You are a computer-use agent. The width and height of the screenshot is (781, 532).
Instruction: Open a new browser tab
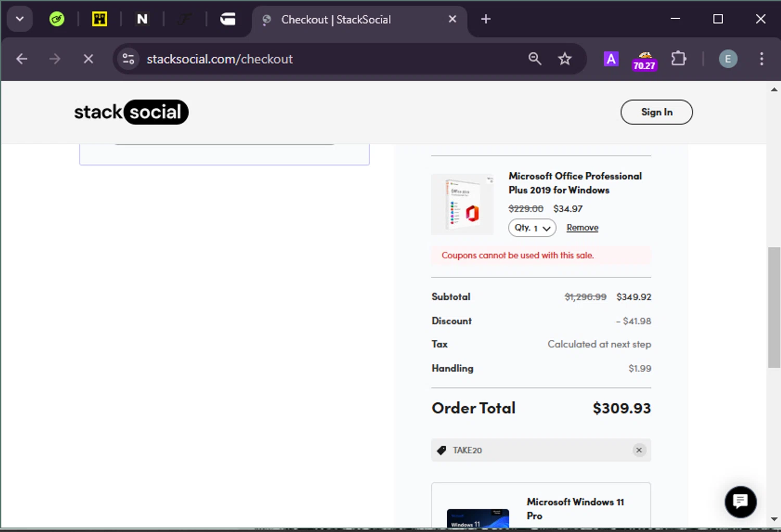486,19
